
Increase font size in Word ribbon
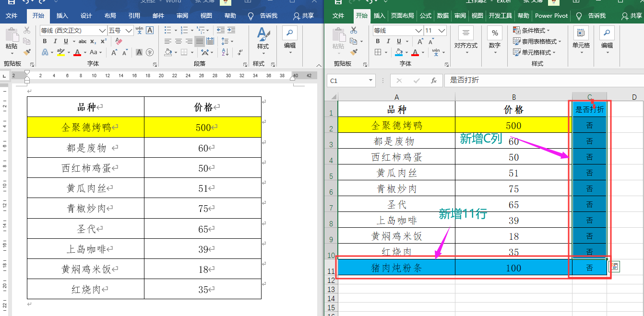114,53
